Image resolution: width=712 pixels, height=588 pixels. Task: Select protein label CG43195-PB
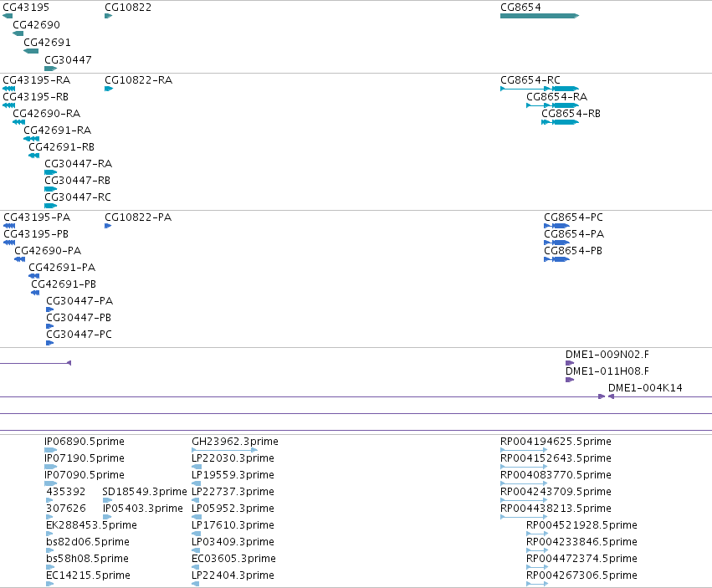(x=36, y=234)
